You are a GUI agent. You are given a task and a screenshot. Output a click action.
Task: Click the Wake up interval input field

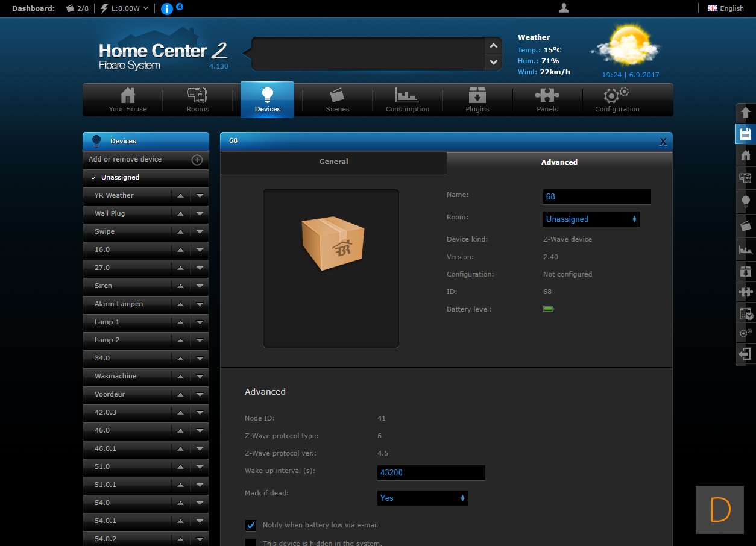point(430,472)
